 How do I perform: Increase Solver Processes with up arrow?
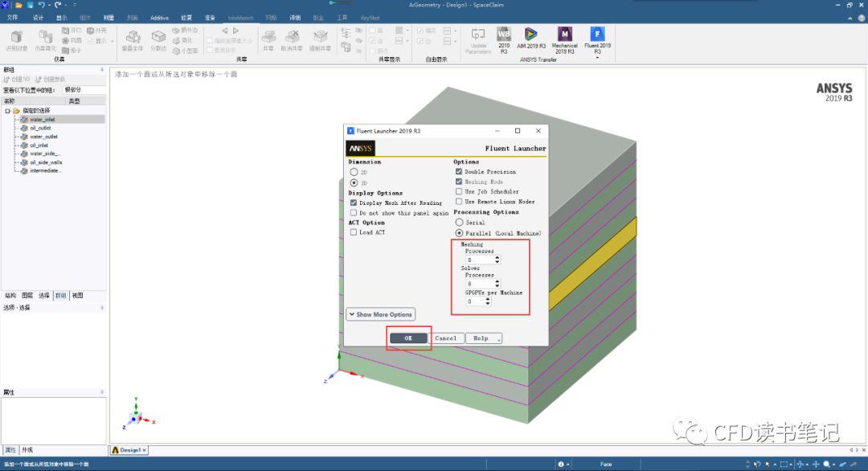497,281
